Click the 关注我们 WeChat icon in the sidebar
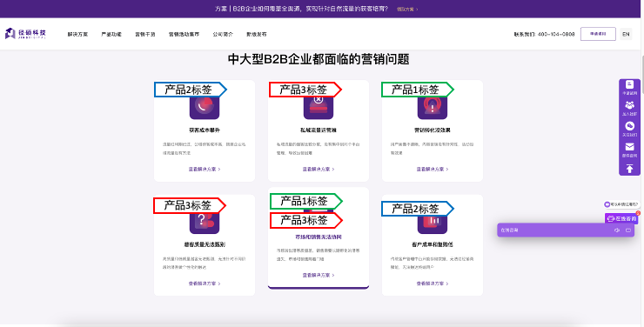Screen dimensions: 644x327 coord(629,126)
